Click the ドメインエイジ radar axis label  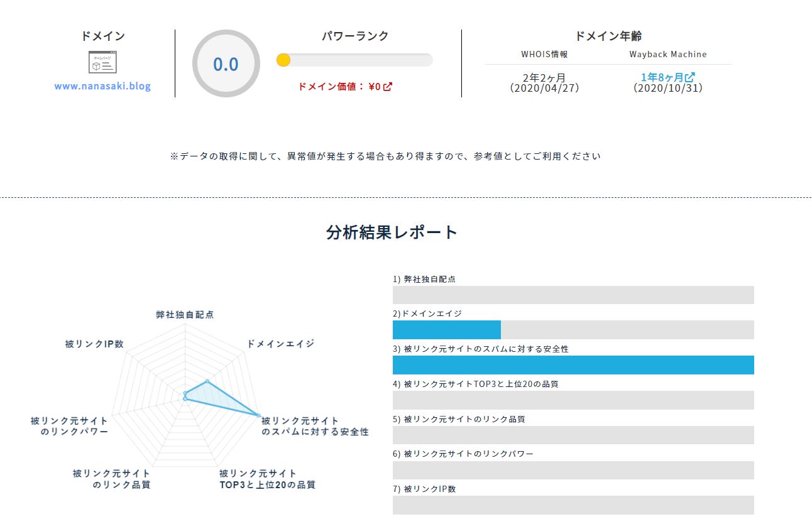280,344
